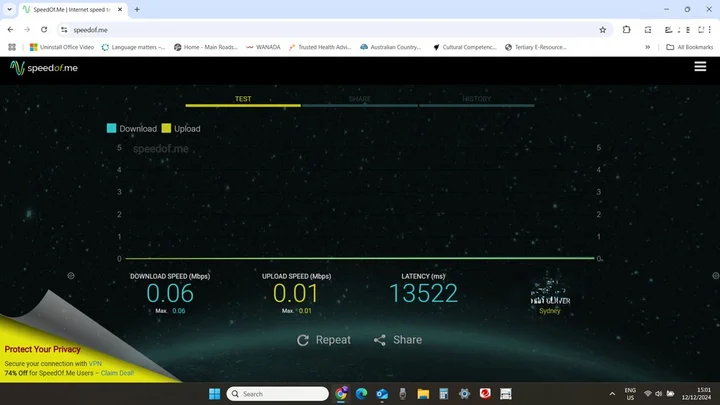Open the browser extensions puzzle icon
The height and width of the screenshot is (405, 720).
(x=627, y=30)
